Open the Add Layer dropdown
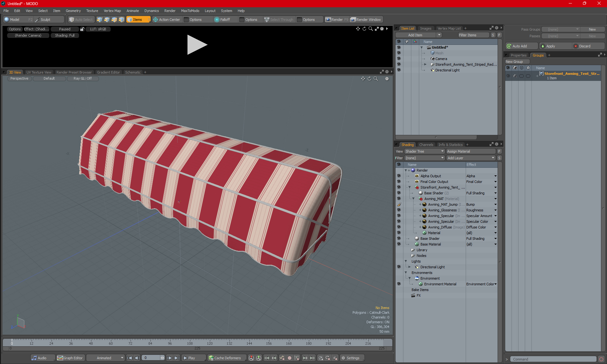 [470, 158]
